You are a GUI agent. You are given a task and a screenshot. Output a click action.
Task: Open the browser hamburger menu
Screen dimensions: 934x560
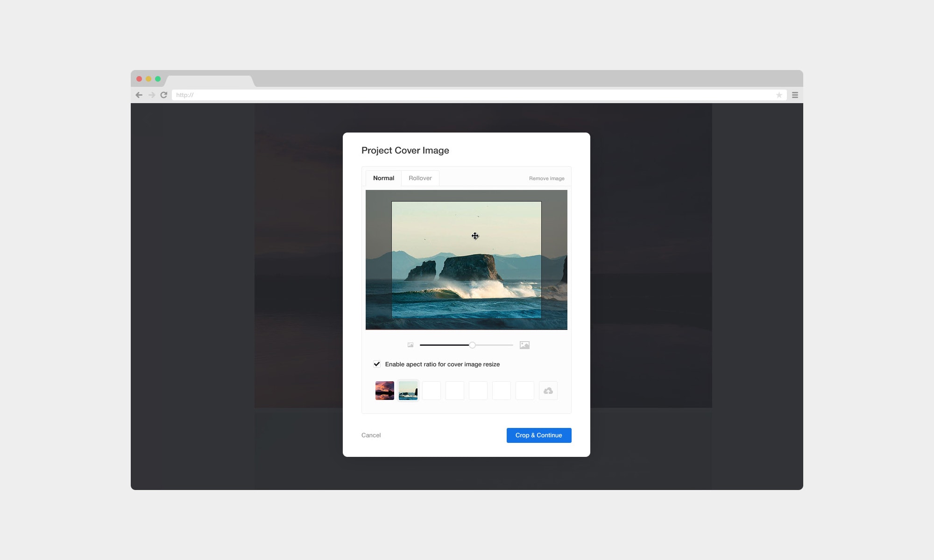(x=795, y=95)
